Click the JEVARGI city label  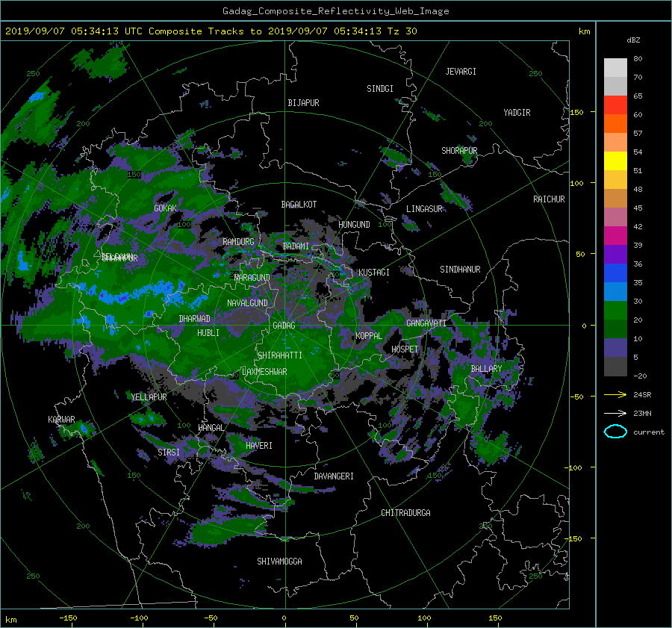461,72
